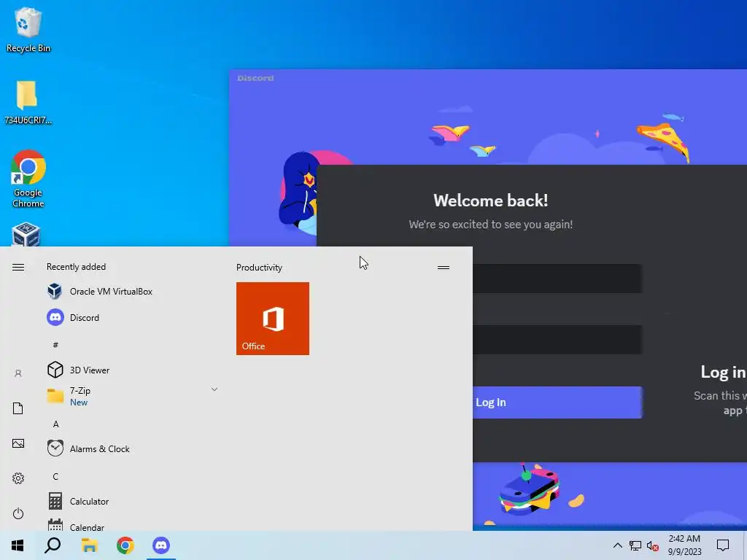Open Documents from Start sidebar
The width and height of the screenshot is (747, 560).
(x=18, y=408)
